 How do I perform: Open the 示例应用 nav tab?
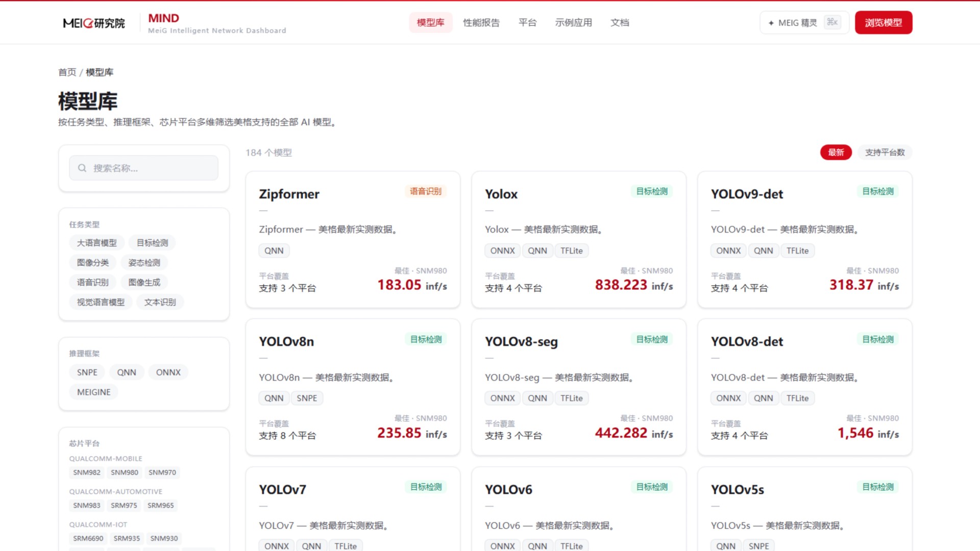574,22
